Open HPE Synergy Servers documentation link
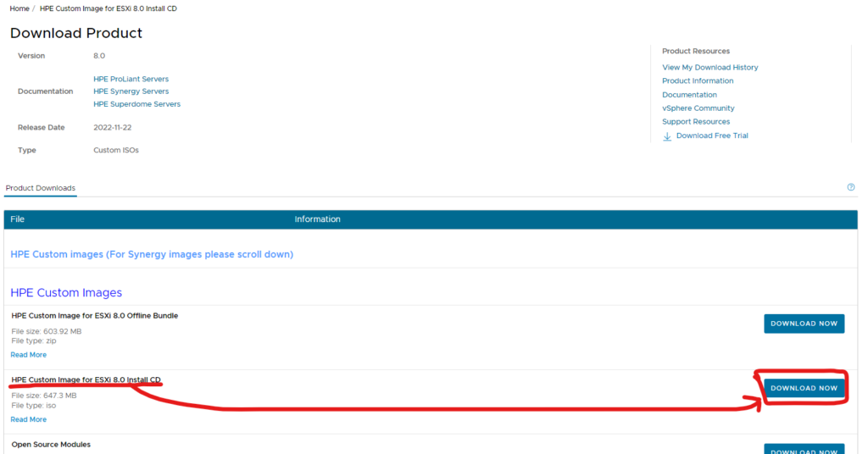The image size is (868, 454). (x=131, y=91)
